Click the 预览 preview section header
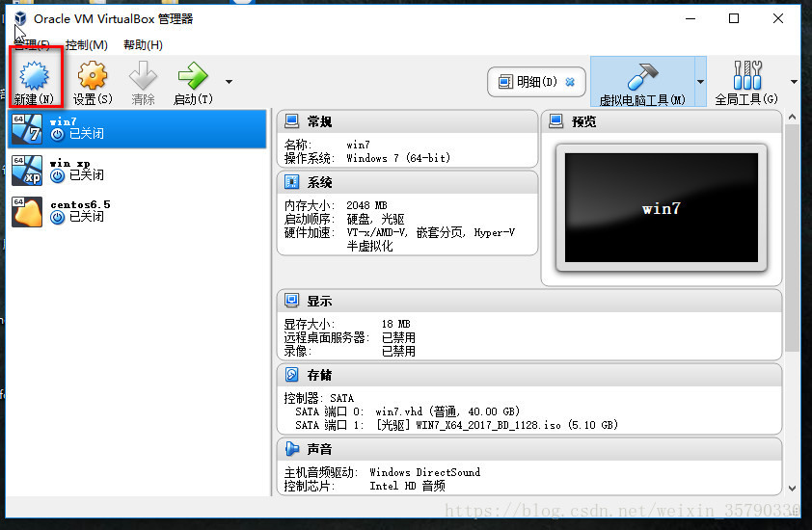The width and height of the screenshot is (812, 530). (662, 121)
